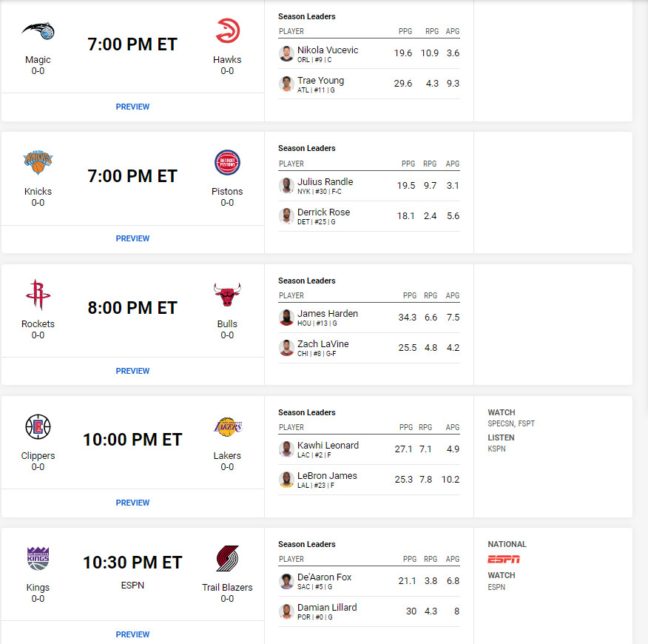
Task: Select LeBron James in Season Leaders
Action: pos(327,476)
